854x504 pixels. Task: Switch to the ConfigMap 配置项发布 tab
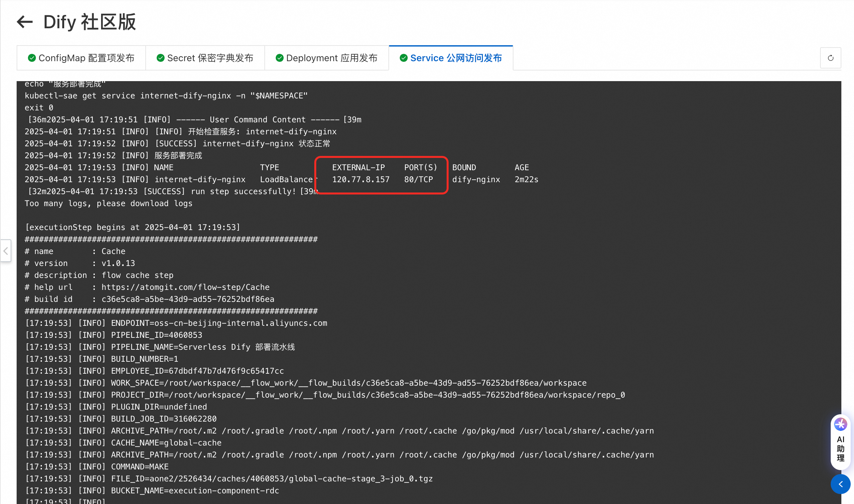coord(81,58)
